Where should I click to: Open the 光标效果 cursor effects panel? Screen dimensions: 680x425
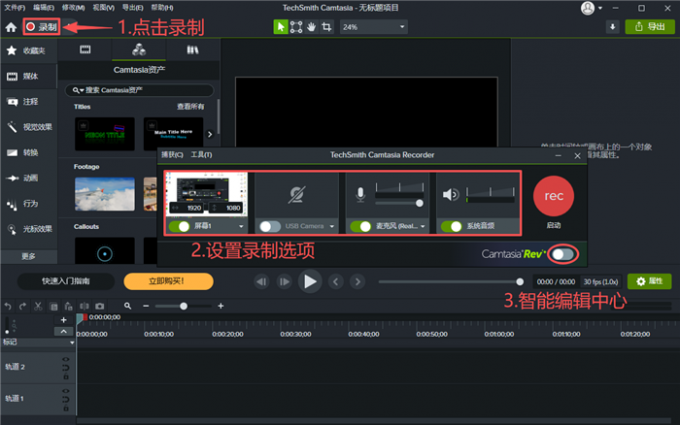point(28,229)
